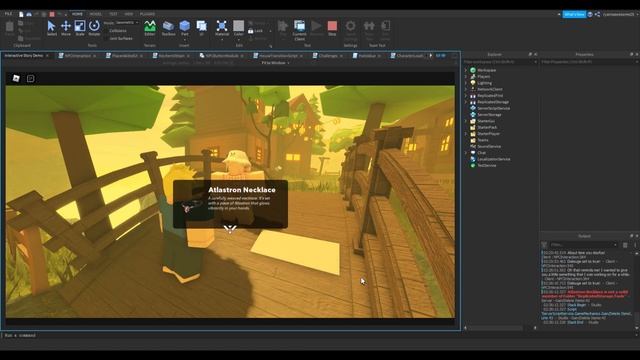Activate the Scale tool

coord(80,28)
